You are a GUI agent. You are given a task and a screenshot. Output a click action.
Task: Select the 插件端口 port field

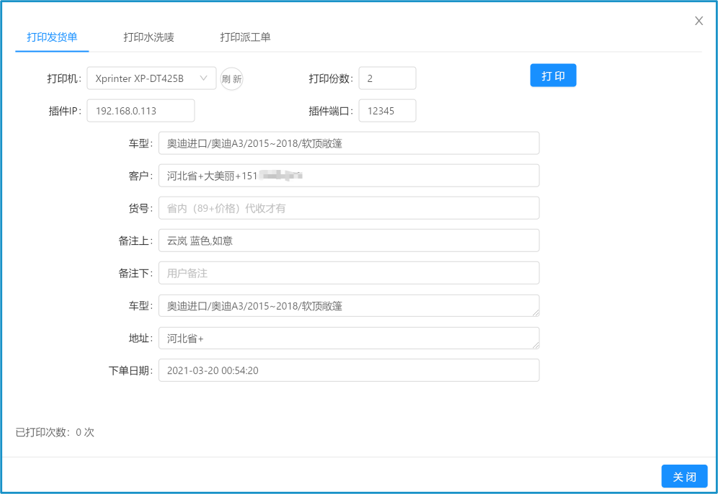[386, 111]
